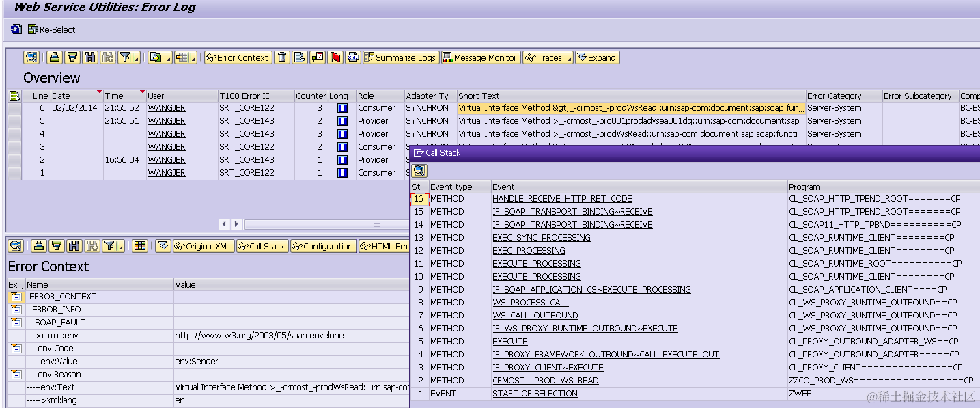Click the Re-Select button

click(x=52, y=29)
